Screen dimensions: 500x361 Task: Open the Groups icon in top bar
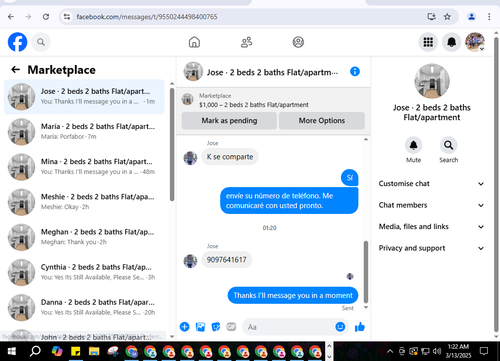pyautogui.click(x=298, y=42)
